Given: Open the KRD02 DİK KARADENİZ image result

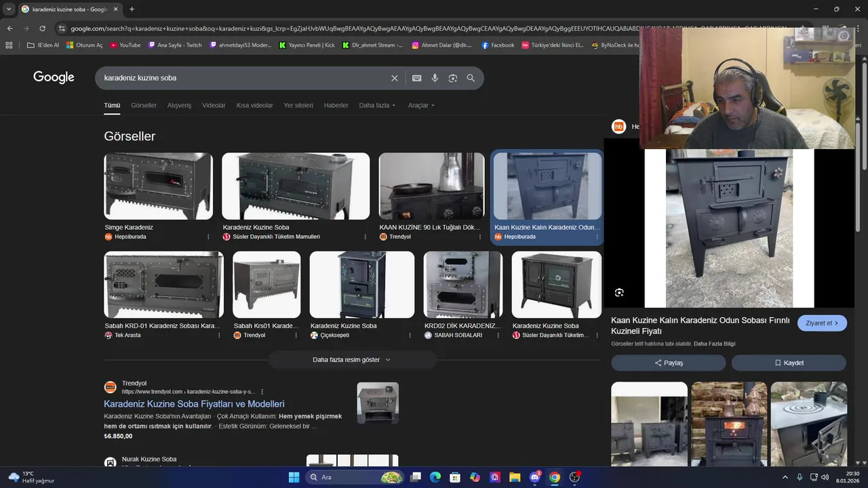Looking at the screenshot, I should [463, 285].
